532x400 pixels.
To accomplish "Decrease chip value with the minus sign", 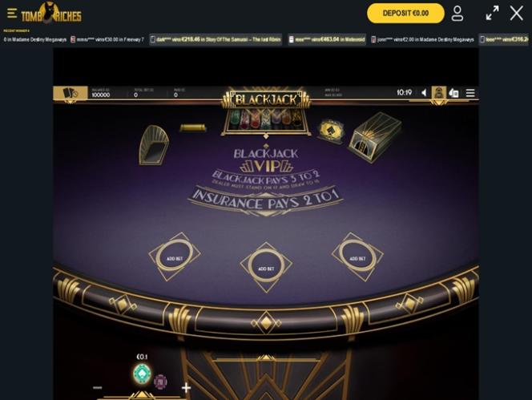I will click(98, 387).
